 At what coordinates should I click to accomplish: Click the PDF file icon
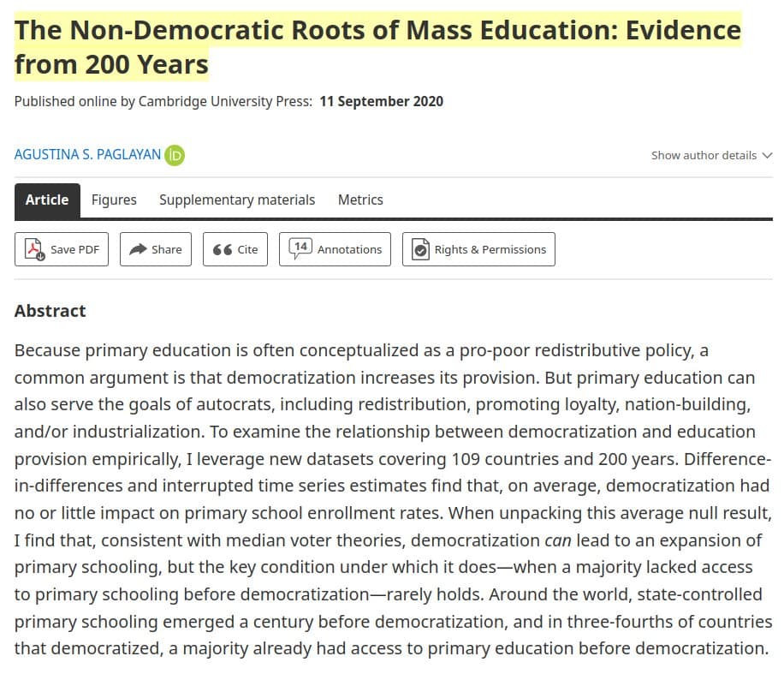tap(35, 249)
